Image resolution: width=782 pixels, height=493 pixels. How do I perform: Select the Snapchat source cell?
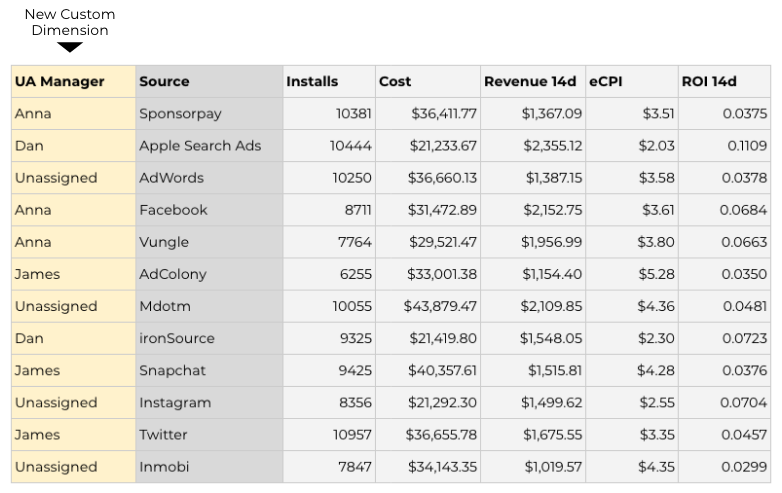[x=172, y=370]
